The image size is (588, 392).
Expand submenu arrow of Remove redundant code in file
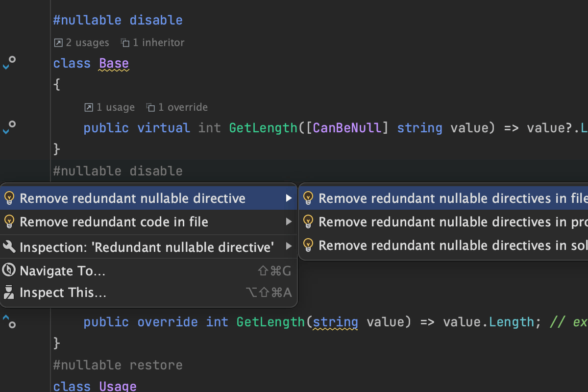pos(289,222)
